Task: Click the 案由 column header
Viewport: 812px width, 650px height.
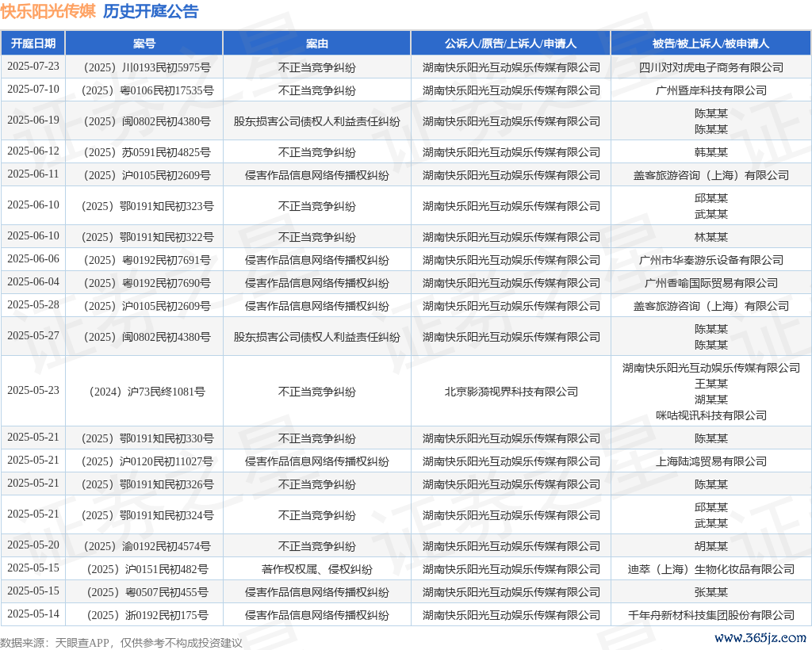Action: pyautogui.click(x=317, y=44)
